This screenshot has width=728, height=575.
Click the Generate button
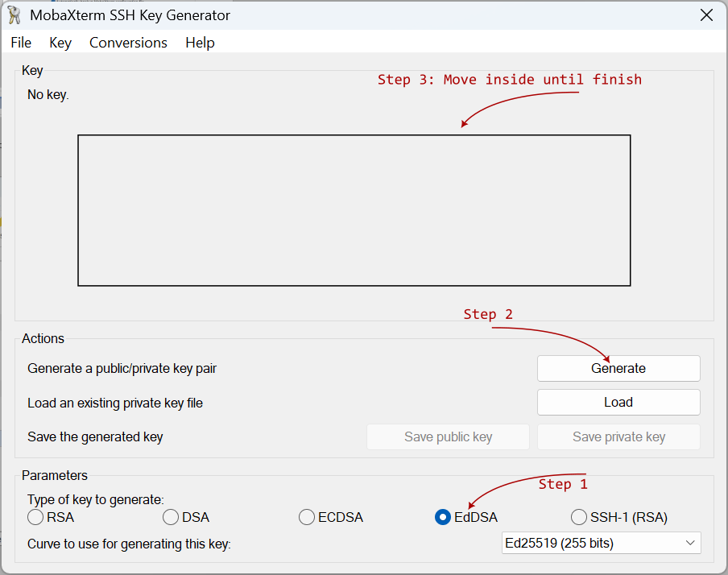pyautogui.click(x=618, y=368)
